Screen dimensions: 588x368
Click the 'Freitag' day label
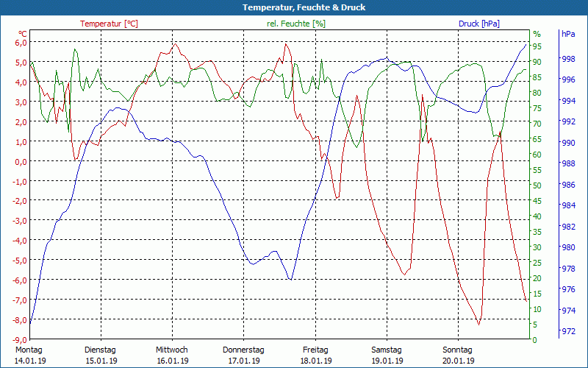pyautogui.click(x=315, y=350)
